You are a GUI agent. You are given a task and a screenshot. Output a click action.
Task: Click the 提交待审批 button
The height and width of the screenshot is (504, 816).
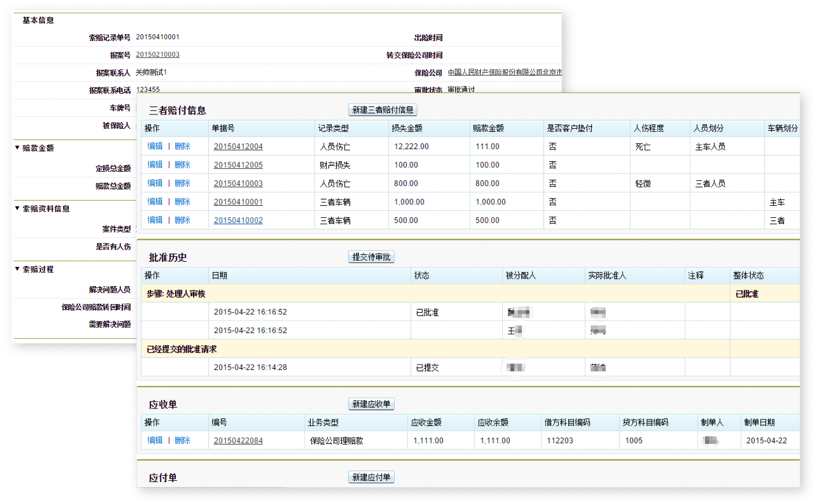click(371, 257)
